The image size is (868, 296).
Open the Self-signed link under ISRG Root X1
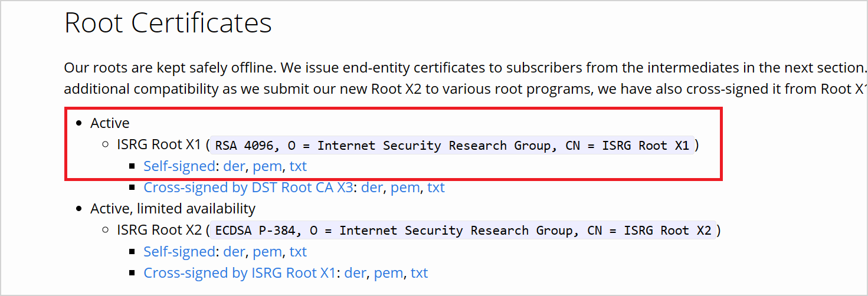pyautogui.click(x=179, y=166)
